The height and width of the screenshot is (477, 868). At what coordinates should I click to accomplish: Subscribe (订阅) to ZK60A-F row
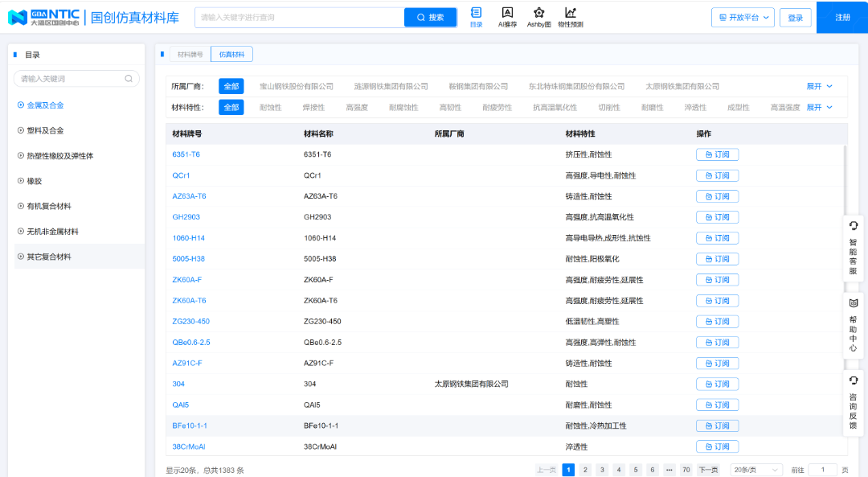coord(717,280)
